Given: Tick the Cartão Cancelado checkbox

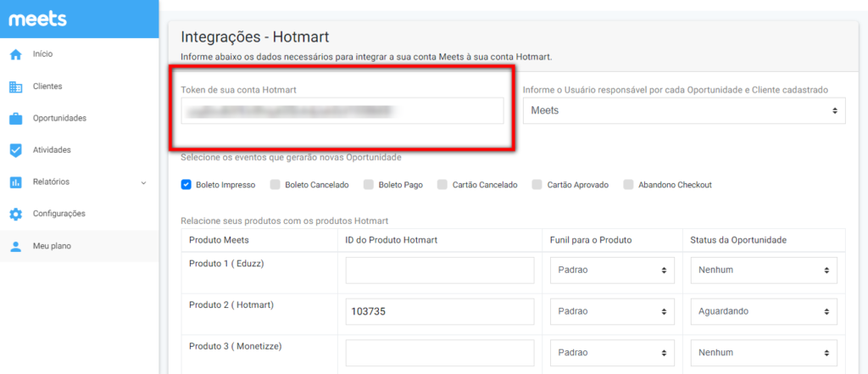Looking at the screenshot, I should (442, 185).
